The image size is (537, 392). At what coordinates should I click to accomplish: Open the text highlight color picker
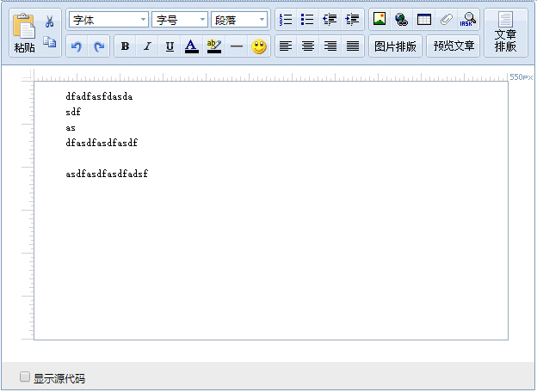click(214, 46)
